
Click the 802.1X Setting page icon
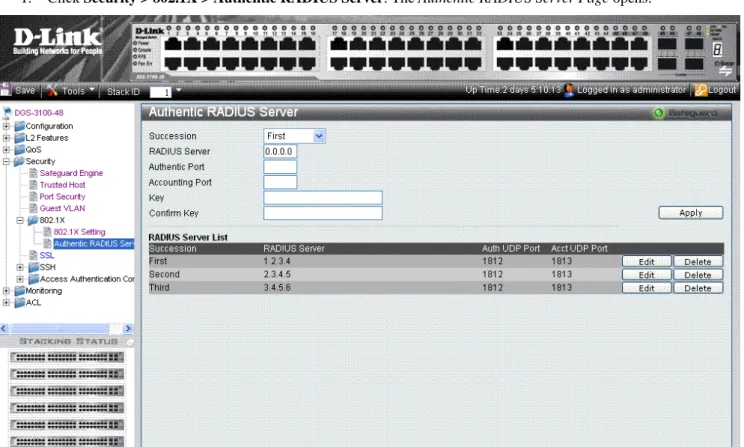click(47, 232)
